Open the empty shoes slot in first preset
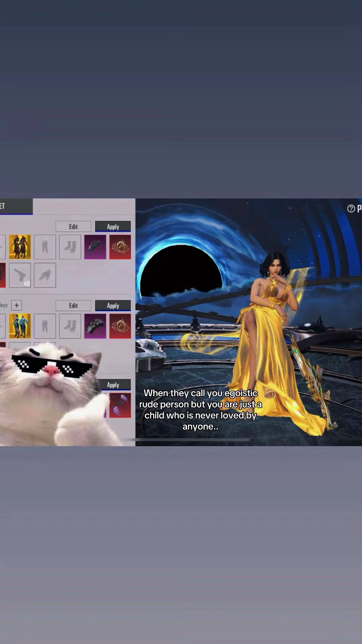The image size is (362, 644). [x=70, y=247]
